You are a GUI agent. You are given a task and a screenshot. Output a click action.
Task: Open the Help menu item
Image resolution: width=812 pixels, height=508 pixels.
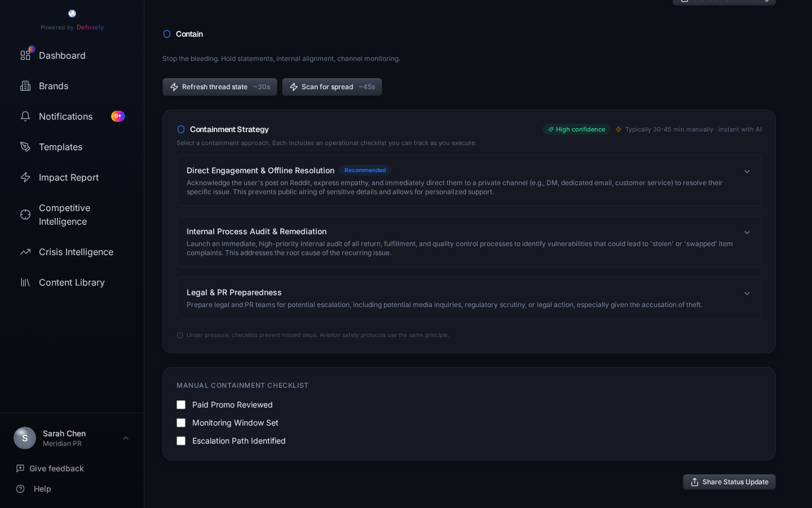pos(42,489)
